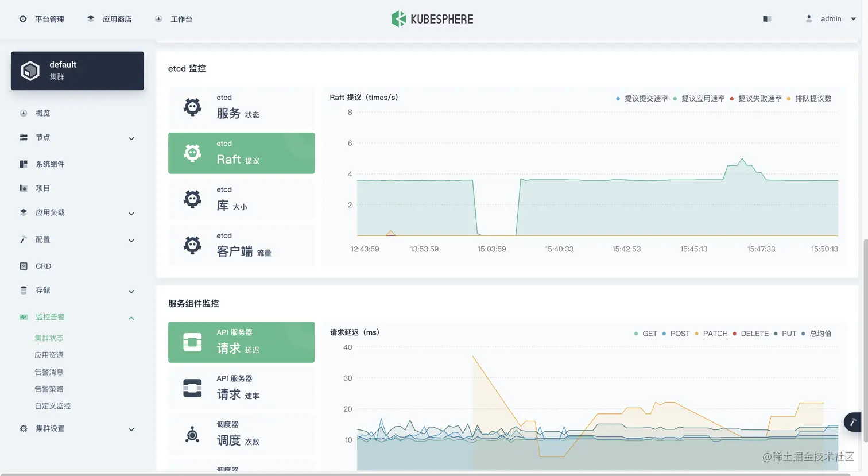
Task: Click the page vertical scrollbar thumb
Action: coord(865,340)
